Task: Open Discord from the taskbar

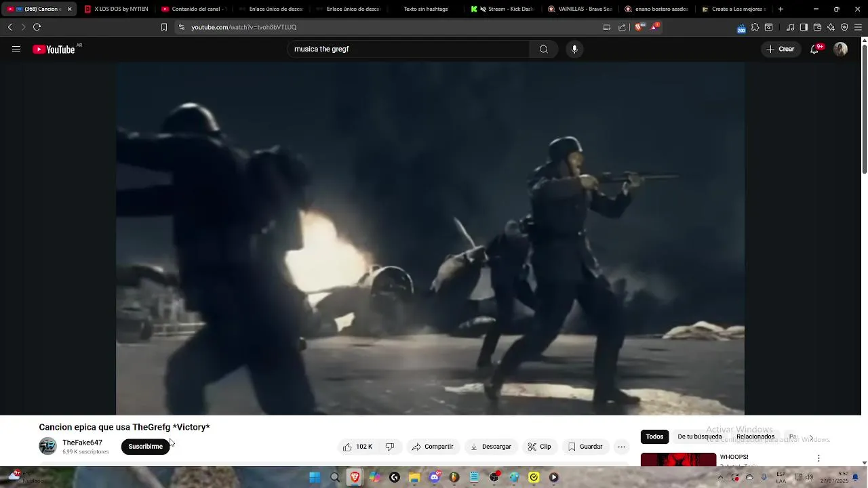Action: click(x=435, y=477)
